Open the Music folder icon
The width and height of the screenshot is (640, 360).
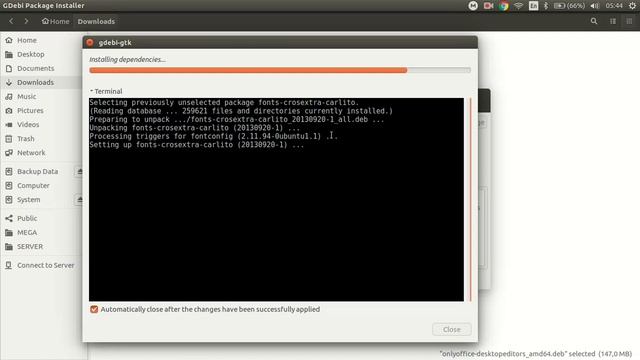tap(9, 96)
